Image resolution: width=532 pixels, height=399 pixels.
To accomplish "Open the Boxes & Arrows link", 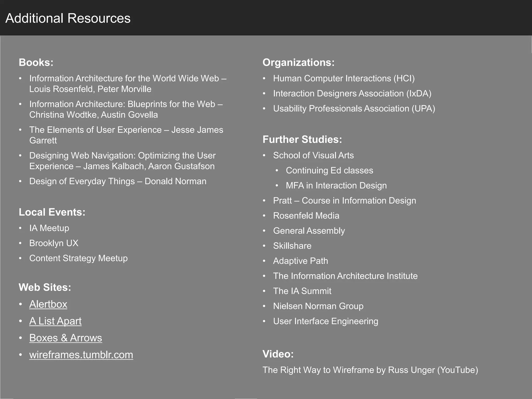I will pos(65,338).
